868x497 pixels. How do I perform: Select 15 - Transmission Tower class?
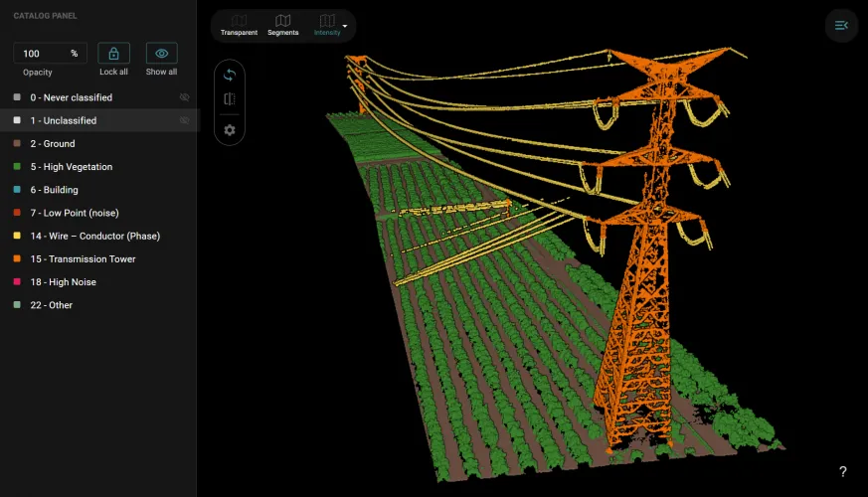coord(83,258)
